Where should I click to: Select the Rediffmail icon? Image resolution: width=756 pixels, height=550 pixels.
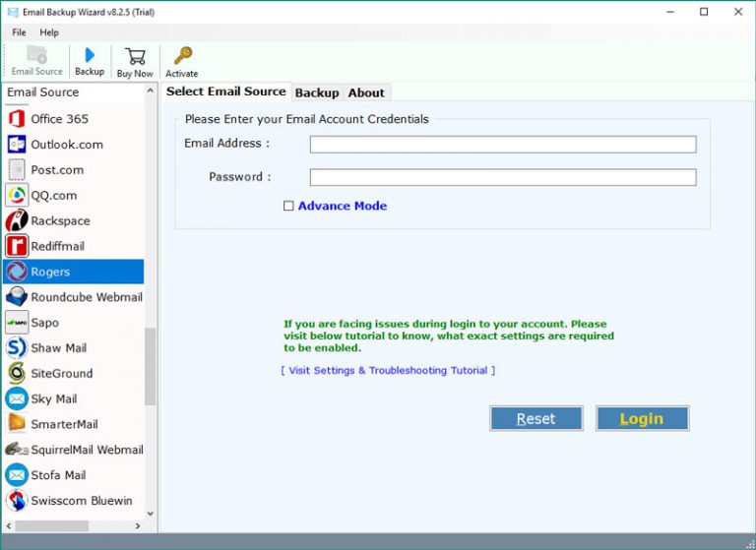(16, 246)
